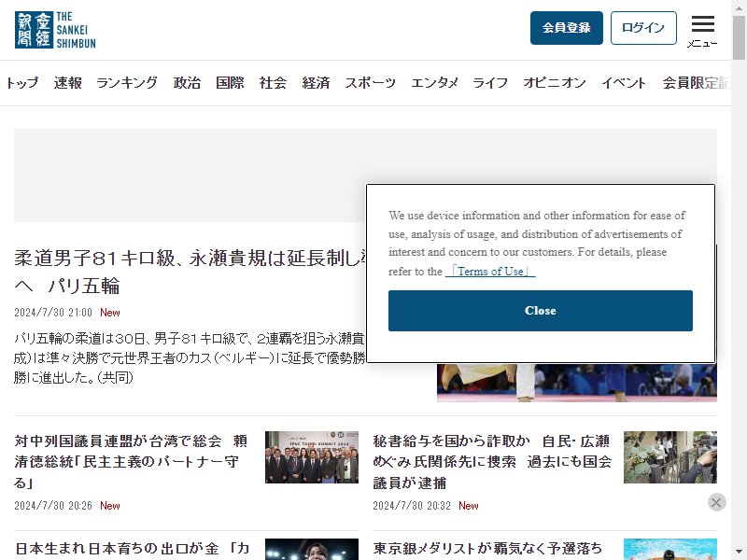Go to 経済 section

pyautogui.click(x=316, y=83)
